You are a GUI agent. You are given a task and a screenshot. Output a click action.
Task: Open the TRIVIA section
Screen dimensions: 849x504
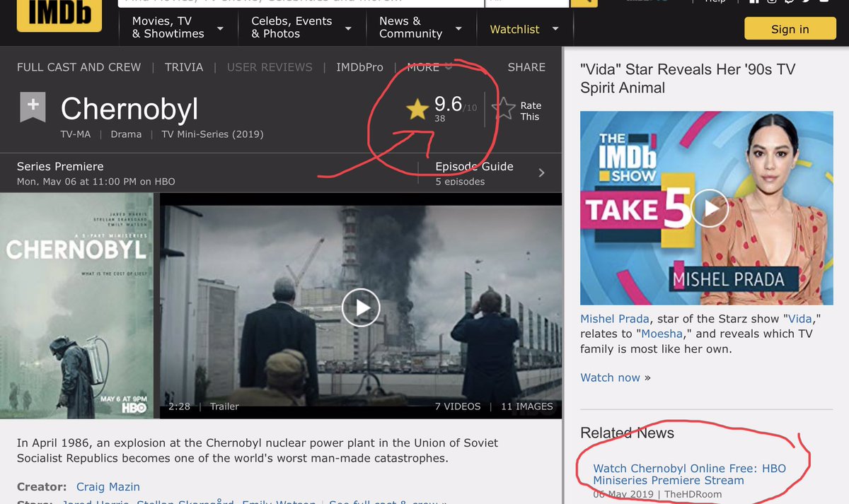(x=184, y=67)
